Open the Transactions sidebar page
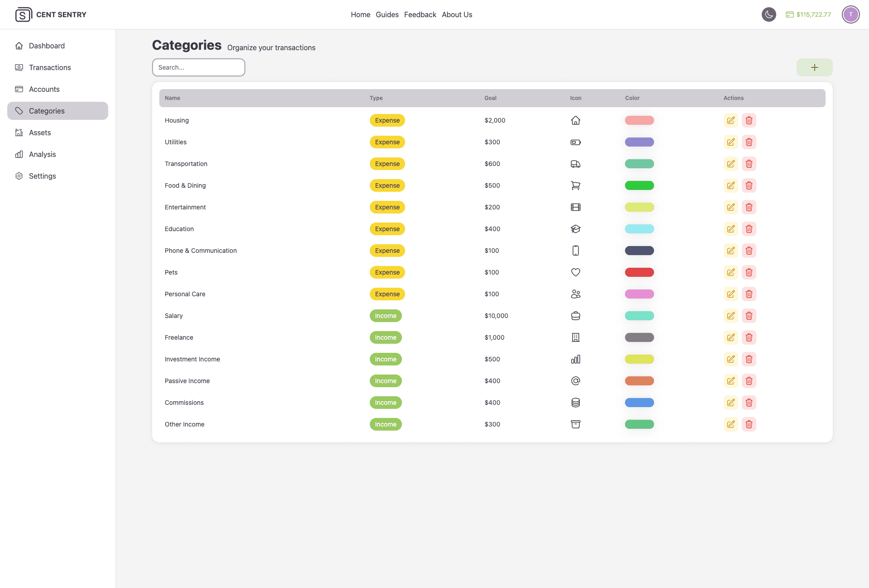Screen dimensions: 869x588 click(50, 67)
